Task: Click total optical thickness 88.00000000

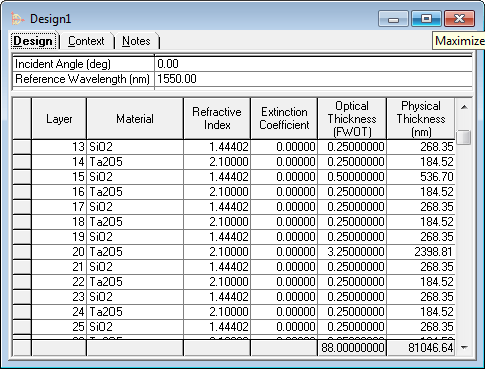Action: coord(352,348)
